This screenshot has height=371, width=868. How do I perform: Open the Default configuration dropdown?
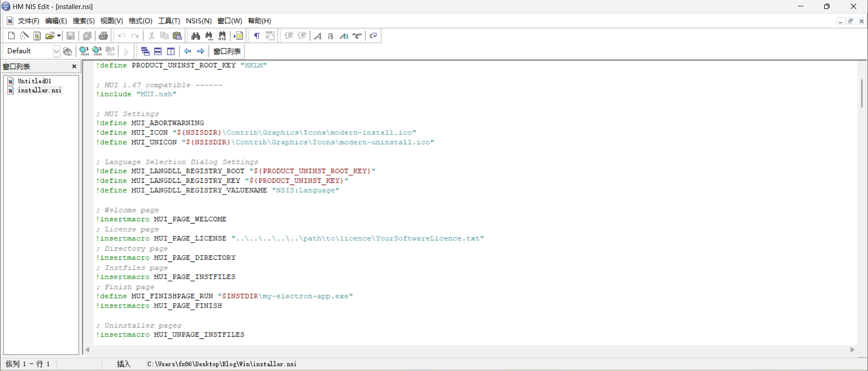click(x=56, y=51)
